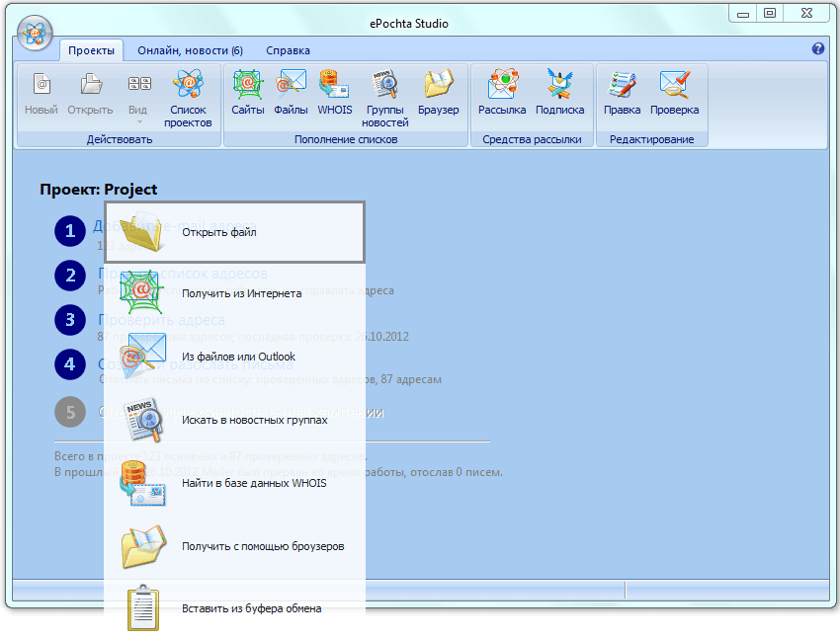The height and width of the screenshot is (640, 840).
Task: Open the Подписка subscription tool
Action: [x=559, y=93]
